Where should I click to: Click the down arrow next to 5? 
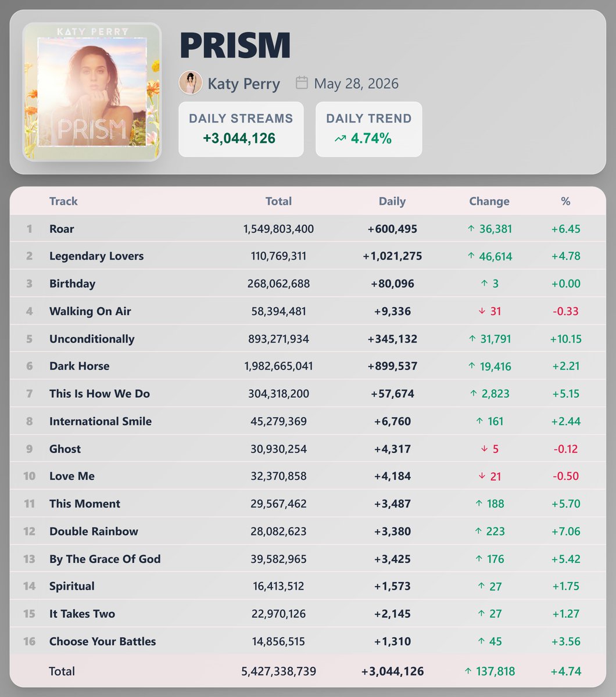484,449
